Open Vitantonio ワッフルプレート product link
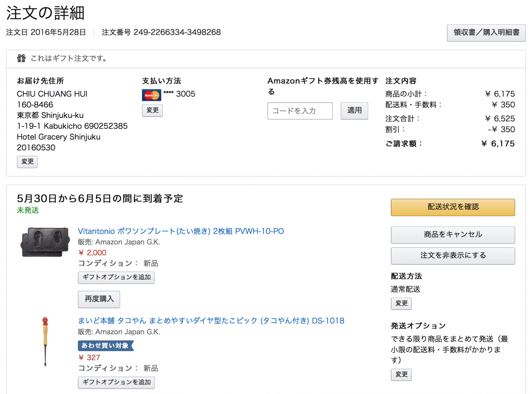The height and width of the screenshot is (394, 532). coord(181,231)
